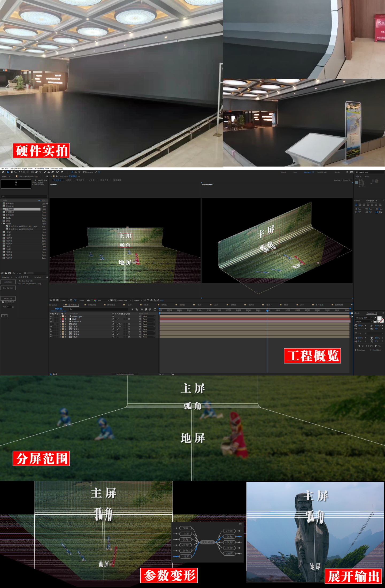Expand the Point Light 1 layer properties
The width and height of the screenshot is (385, 588).
[61, 316]
